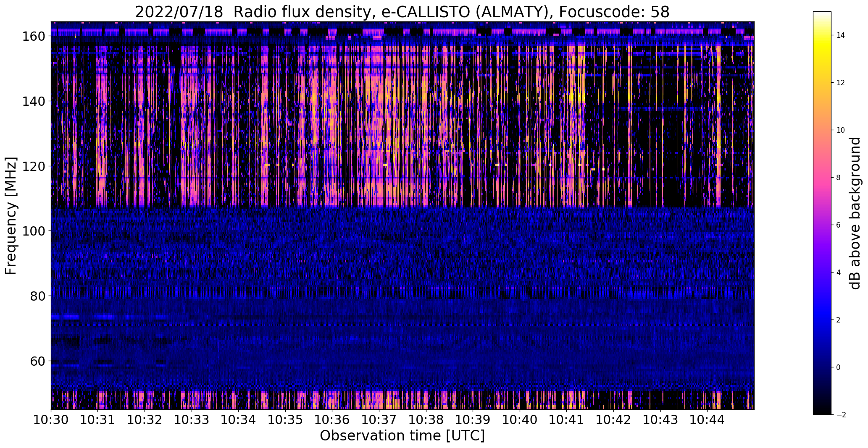Click the 10:34 time tick label

239,419
